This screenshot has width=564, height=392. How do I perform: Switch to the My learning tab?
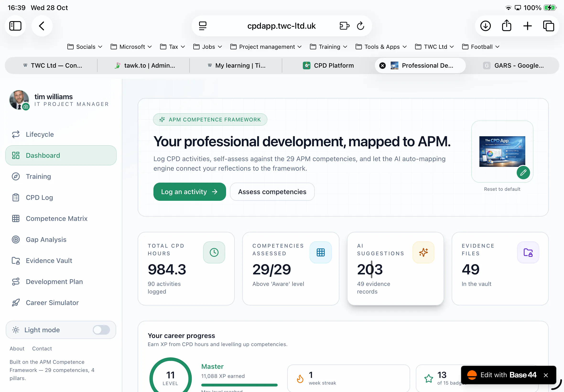tap(236, 65)
